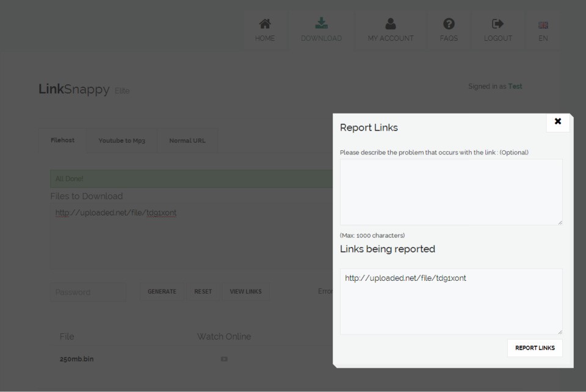The height and width of the screenshot is (392, 586).
Task: Click the Reset button
Action: click(203, 291)
